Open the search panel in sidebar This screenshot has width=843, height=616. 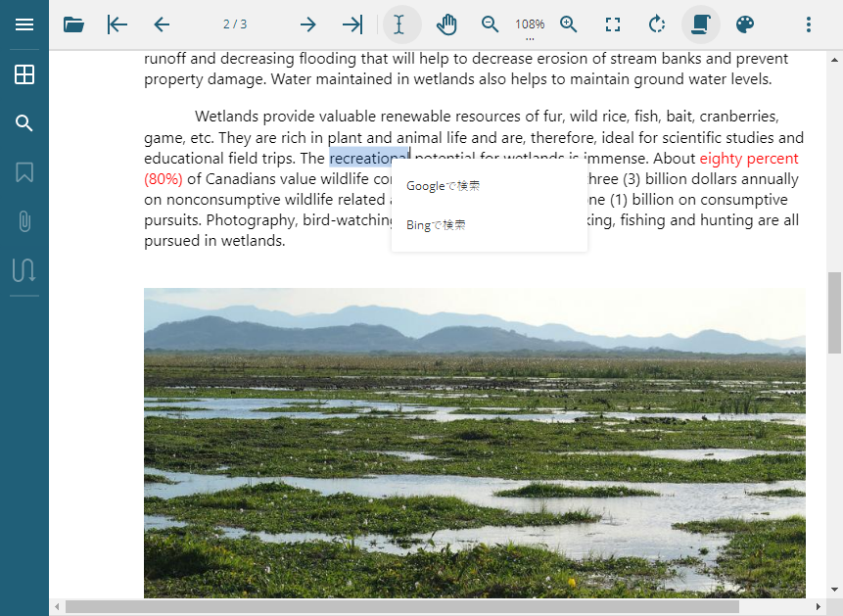[24, 123]
